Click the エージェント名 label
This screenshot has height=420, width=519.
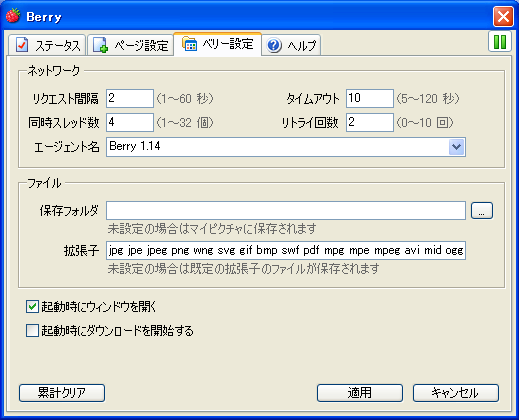(x=67, y=147)
